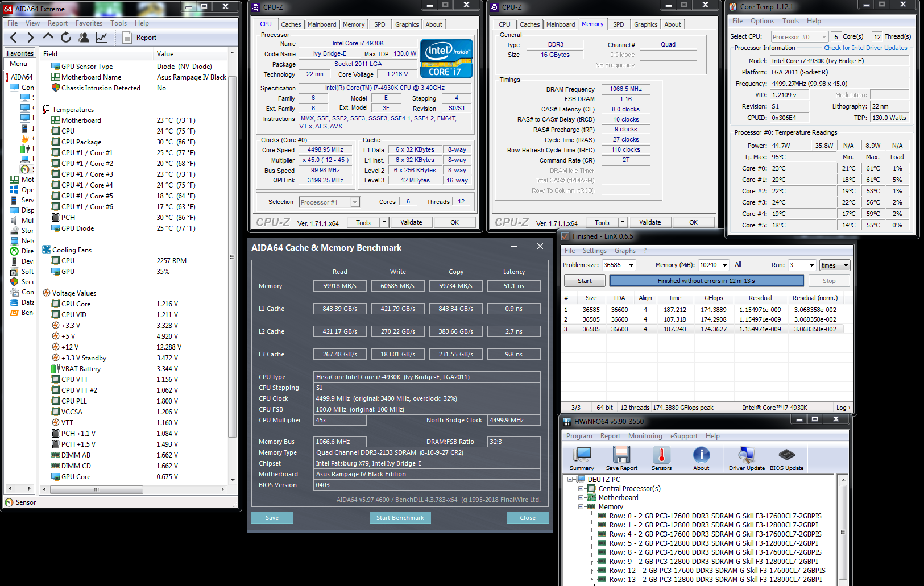This screenshot has width=924, height=586.
Task: Open the AIDA64 user profile icon
Action: click(84, 38)
